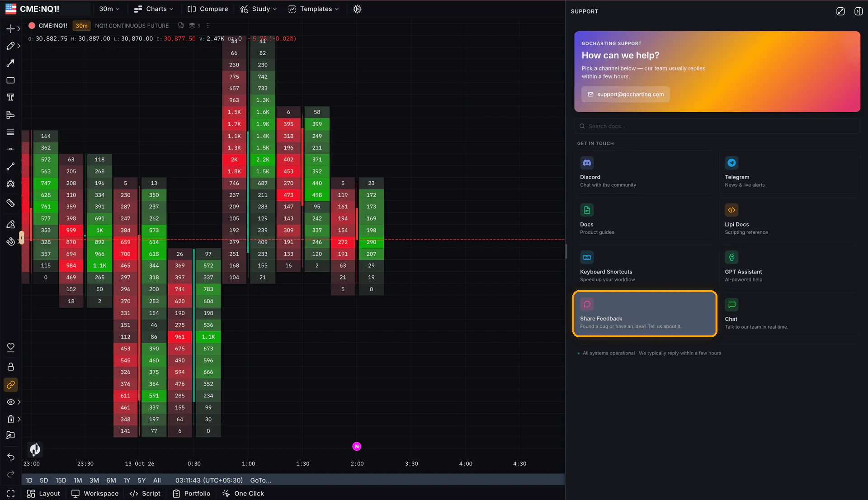Open the 30m interval dropdown
868x500 pixels.
(x=109, y=9)
